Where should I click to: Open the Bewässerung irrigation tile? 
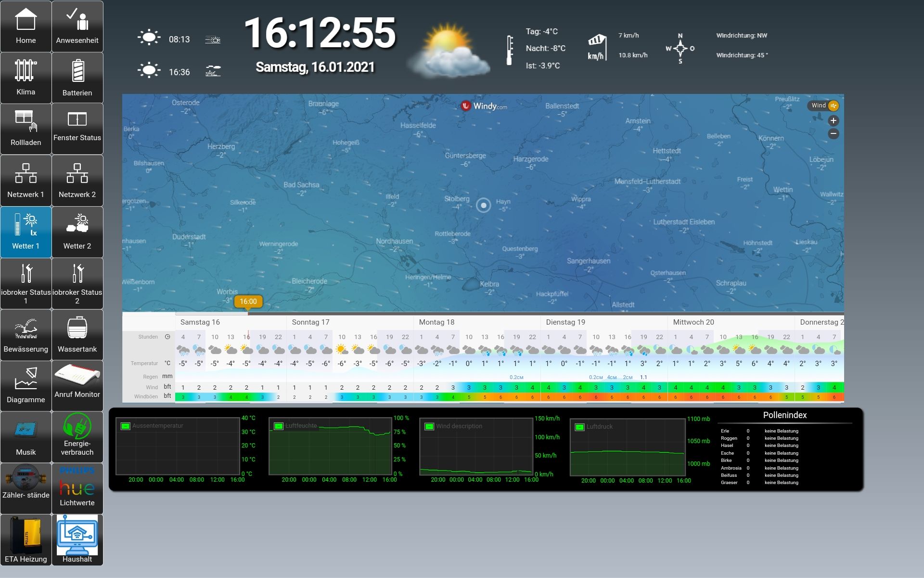pos(26,335)
